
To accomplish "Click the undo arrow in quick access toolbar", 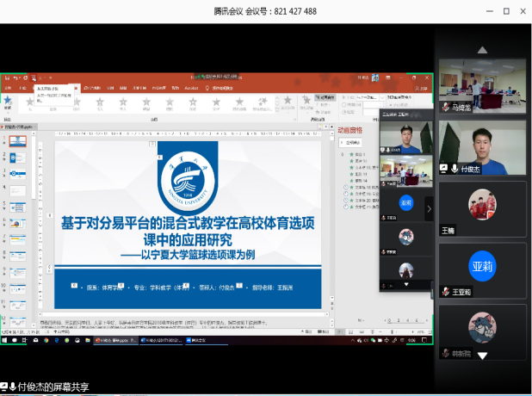I will (x=13, y=79).
